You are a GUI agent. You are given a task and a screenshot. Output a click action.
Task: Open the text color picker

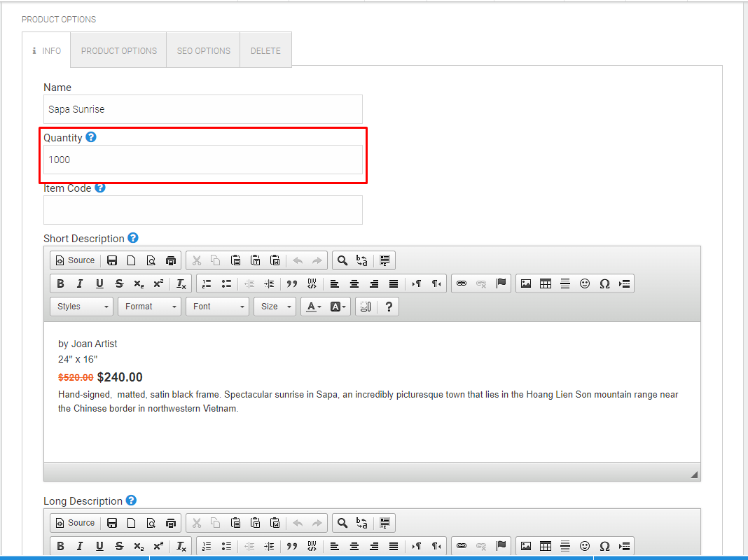(313, 307)
